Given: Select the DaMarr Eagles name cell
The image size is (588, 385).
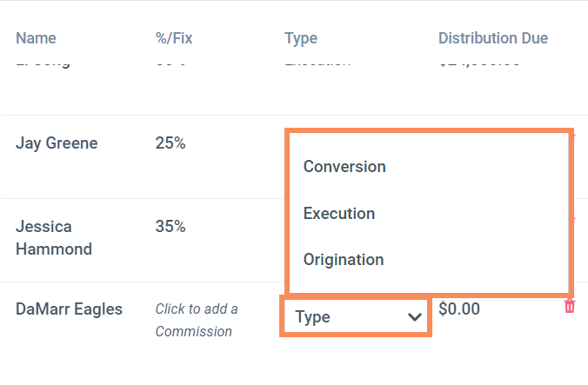Looking at the screenshot, I should click(x=70, y=309).
